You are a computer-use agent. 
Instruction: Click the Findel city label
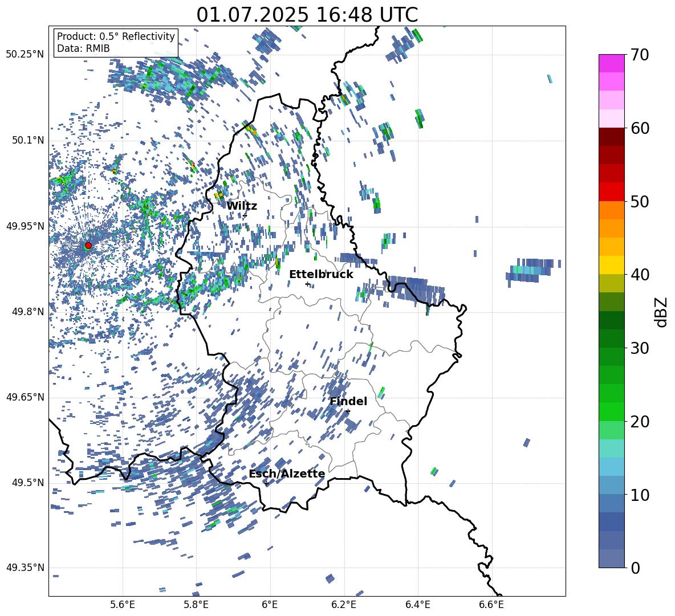(x=348, y=401)
